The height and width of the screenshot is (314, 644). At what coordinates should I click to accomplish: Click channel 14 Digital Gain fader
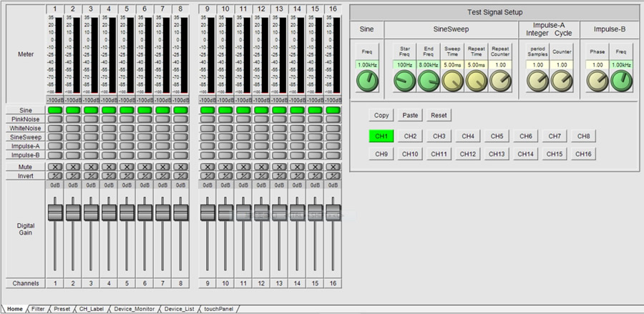[x=298, y=212]
